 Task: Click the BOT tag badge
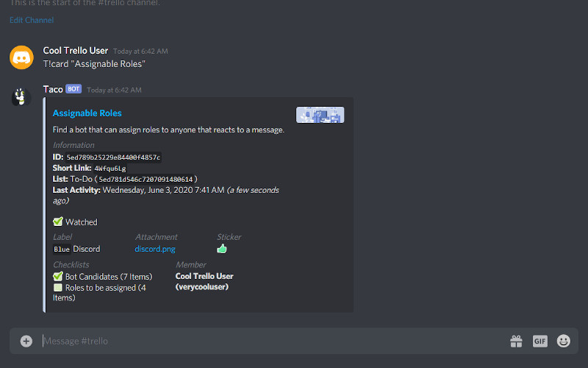pos(73,89)
